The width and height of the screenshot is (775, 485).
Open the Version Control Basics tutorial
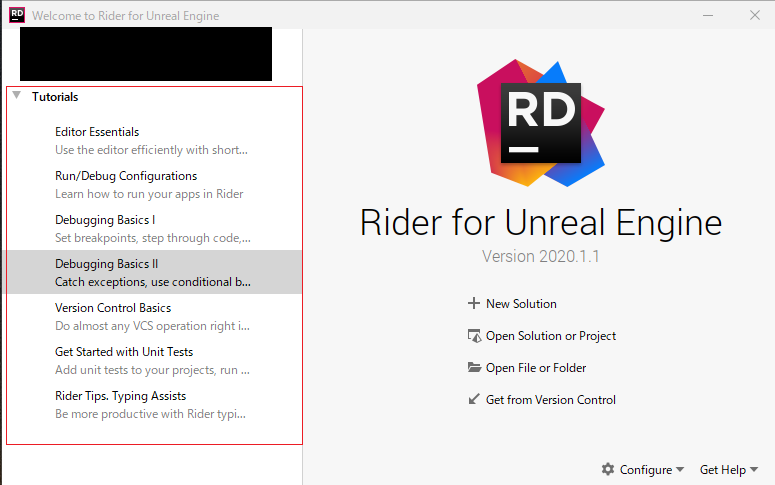[154, 316]
